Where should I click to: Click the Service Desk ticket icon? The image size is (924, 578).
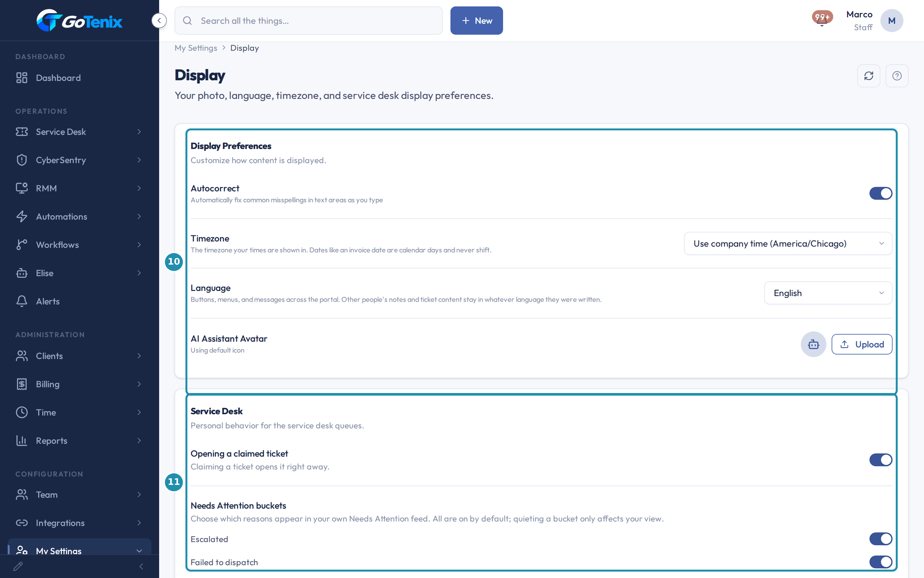[x=22, y=132]
